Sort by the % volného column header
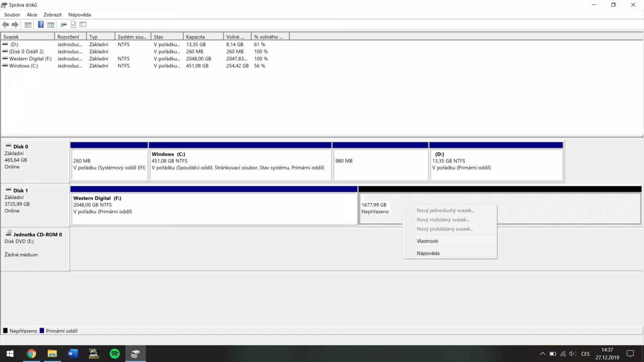 tap(270, 37)
